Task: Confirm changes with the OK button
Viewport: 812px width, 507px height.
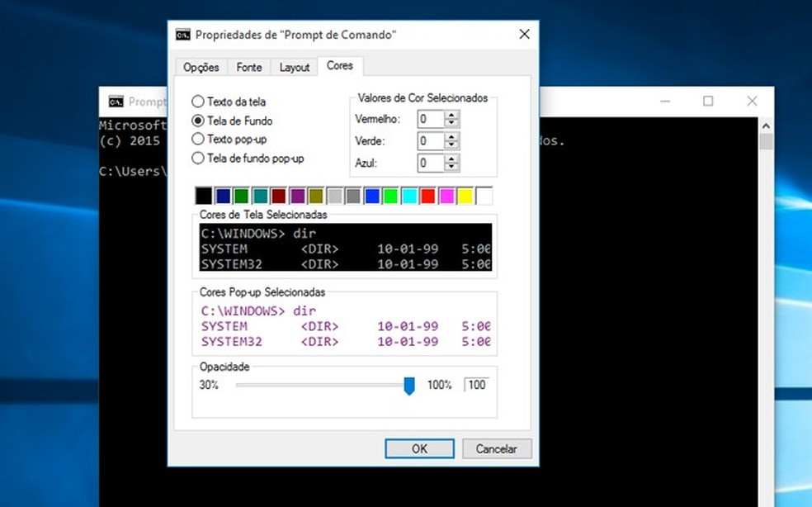Action: 419,448
